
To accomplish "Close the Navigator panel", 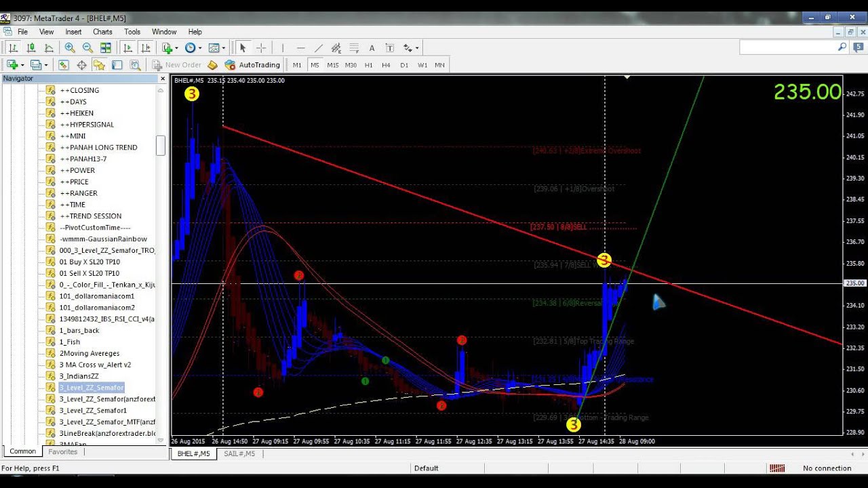I will (163, 79).
